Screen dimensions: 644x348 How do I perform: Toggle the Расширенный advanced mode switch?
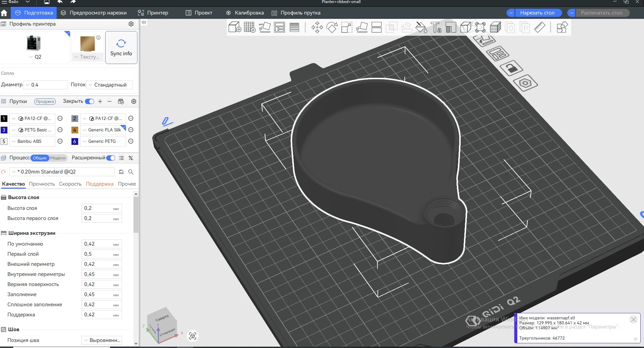pyautogui.click(x=111, y=158)
